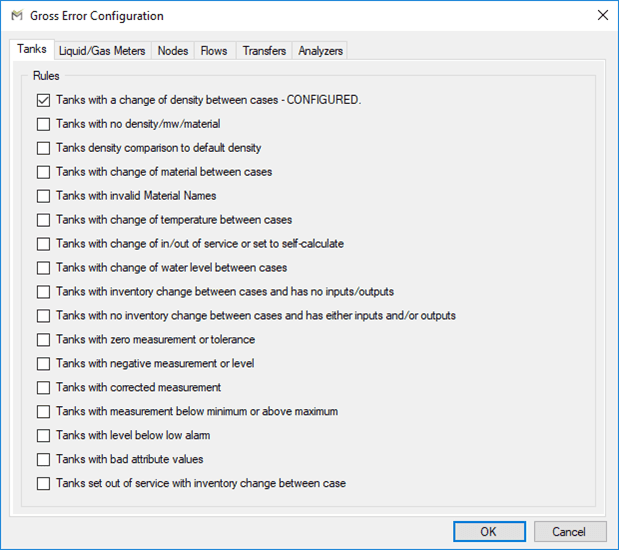Open the Liquid/Gas Meters tab
Viewport: 619px width, 550px height.
click(x=102, y=51)
